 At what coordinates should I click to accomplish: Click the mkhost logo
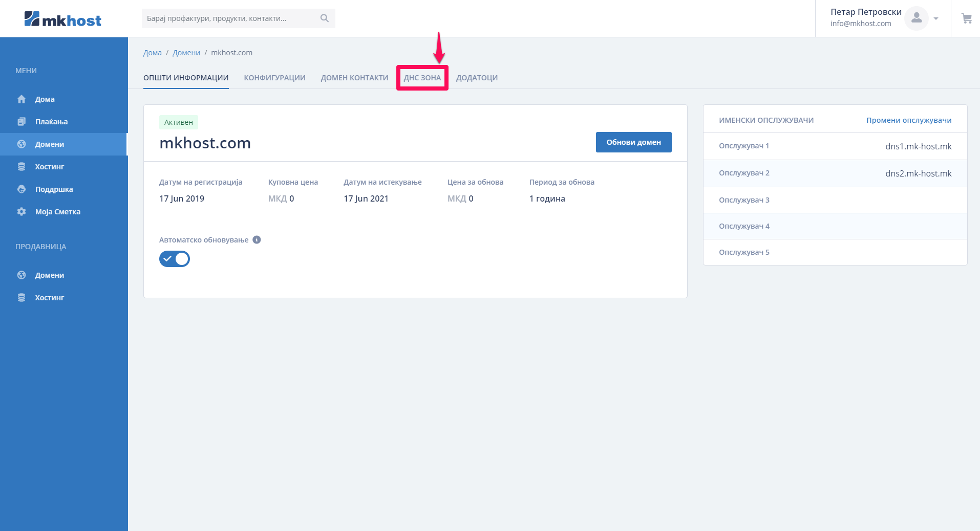coord(62,19)
